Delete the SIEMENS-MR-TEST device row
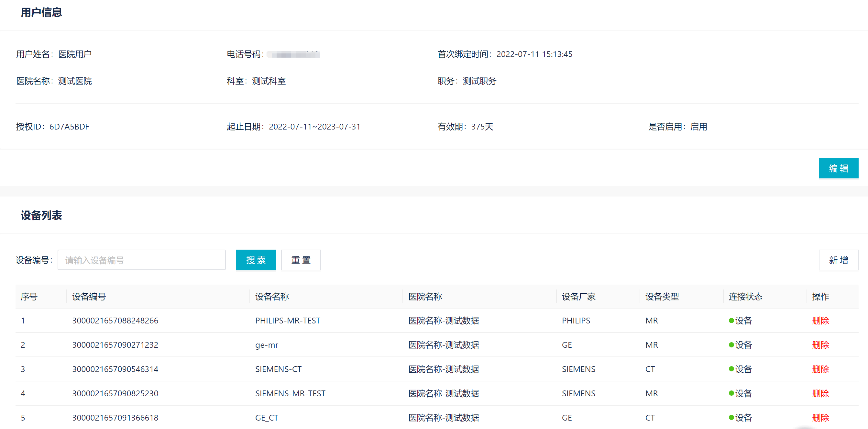 point(820,393)
